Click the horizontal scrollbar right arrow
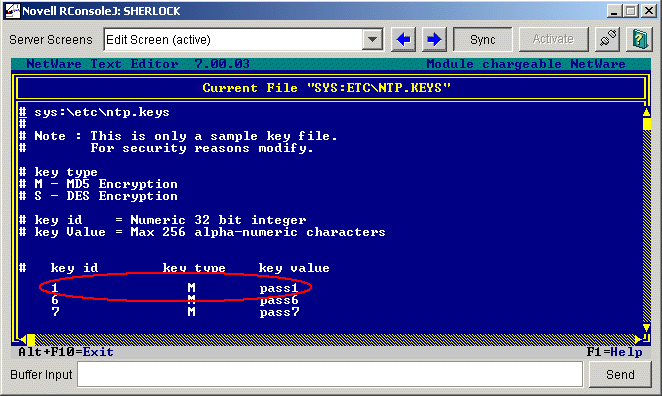Image resolution: width=662 pixels, height=396 pixels. (638, 339)
